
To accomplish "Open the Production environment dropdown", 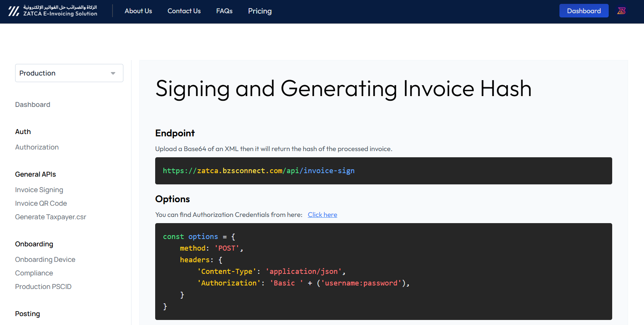I will tap(69, 73).
